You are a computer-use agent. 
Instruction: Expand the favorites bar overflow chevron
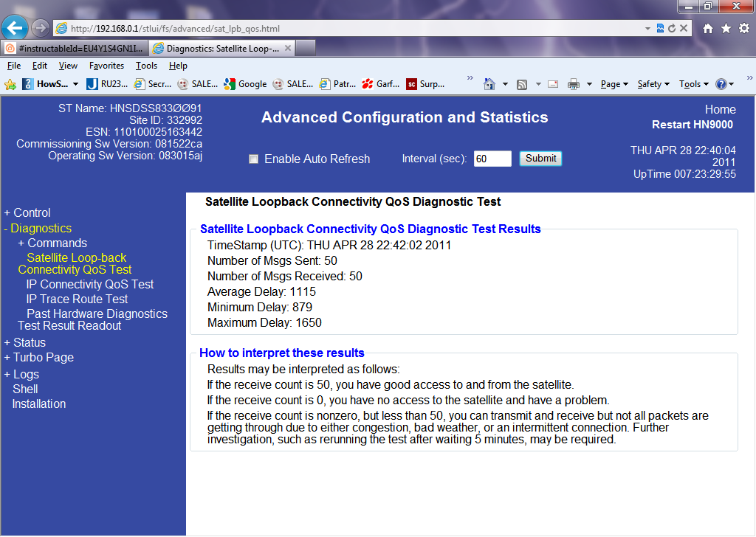click(470, 77)
